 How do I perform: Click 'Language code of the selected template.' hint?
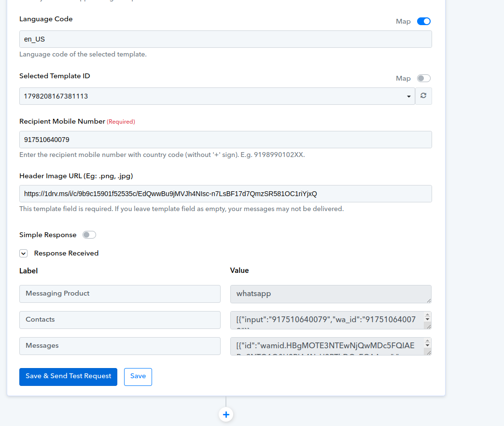click(x=83, y=54)
